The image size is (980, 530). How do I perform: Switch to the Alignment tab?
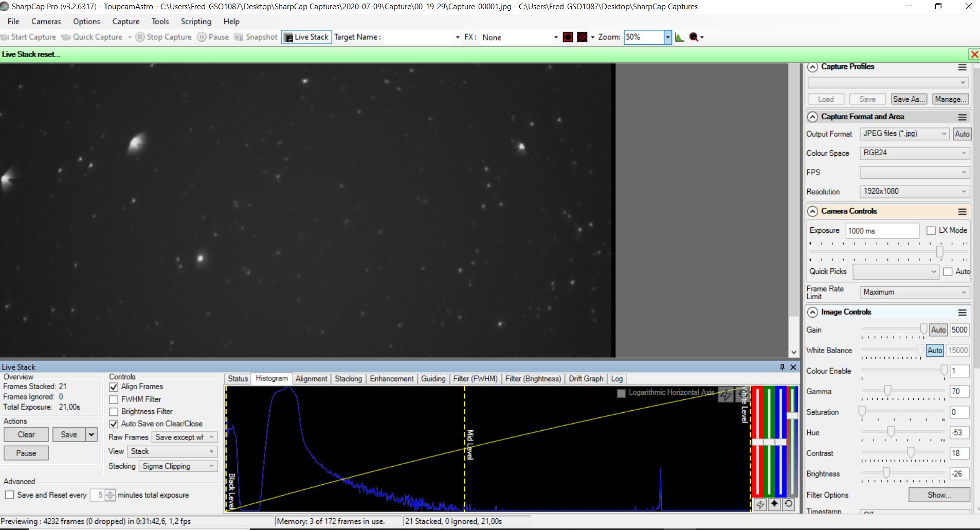pyautogui.click(x=311, y=379)
